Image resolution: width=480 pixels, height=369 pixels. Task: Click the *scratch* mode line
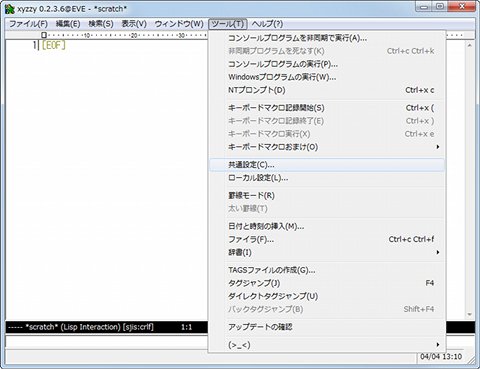pyautogui.click(x=107, y=327)
